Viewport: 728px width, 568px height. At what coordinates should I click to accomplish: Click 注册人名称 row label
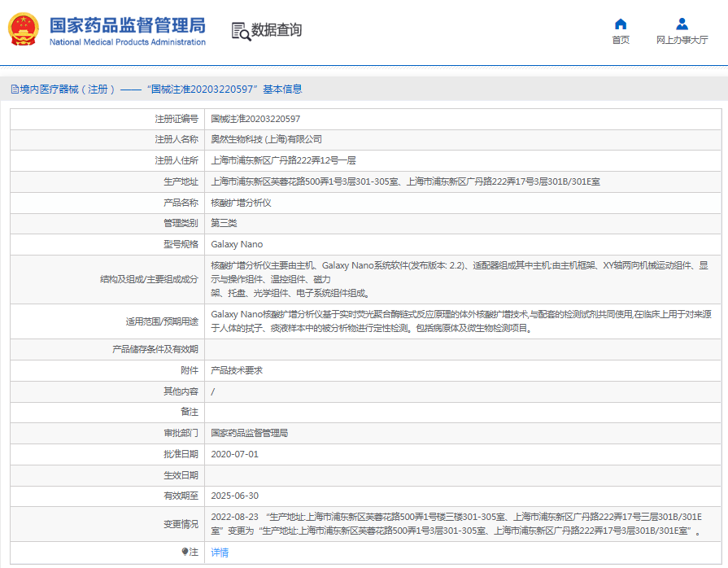(x=177, y=139)
